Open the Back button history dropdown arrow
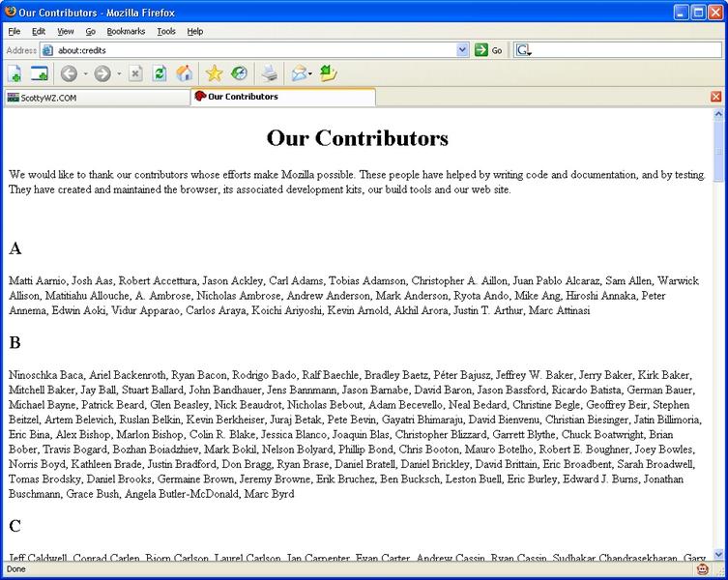This screenshot has height=580, width=728. point(85,74)
